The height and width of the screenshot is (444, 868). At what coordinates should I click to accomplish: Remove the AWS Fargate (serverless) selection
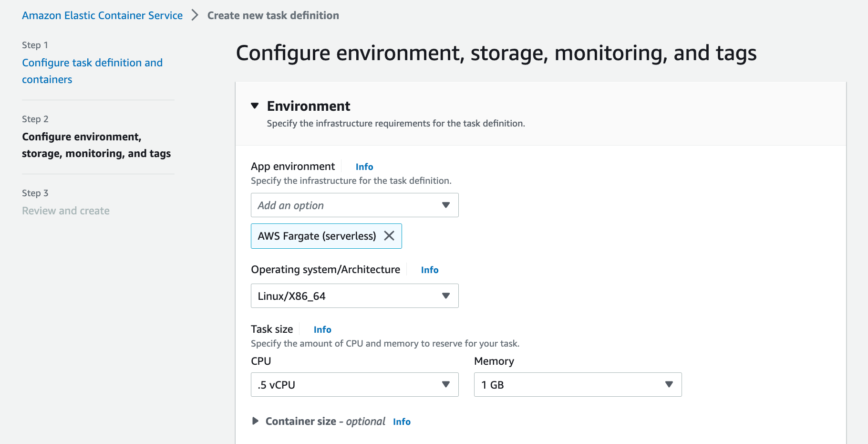point(390,236)
